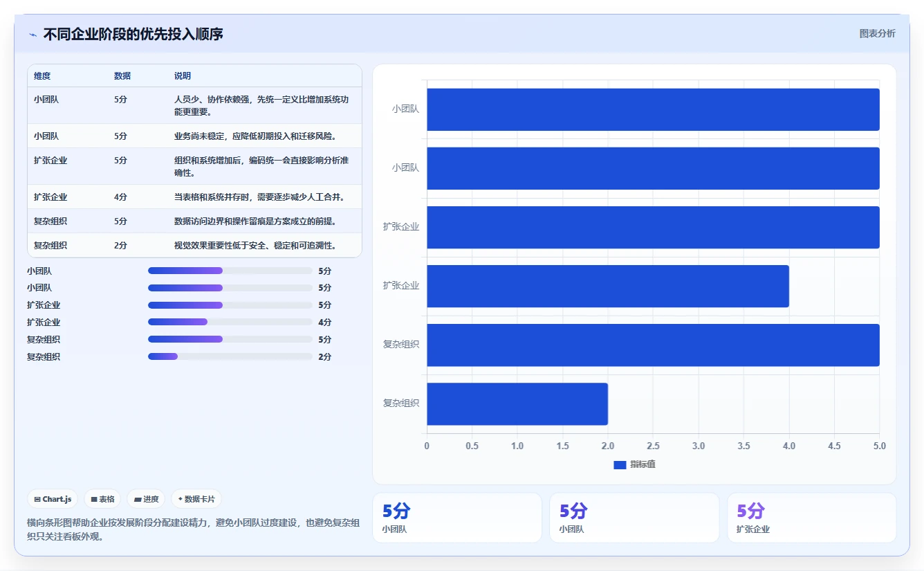Click the footer description starting 横向条形图帮助企业

click(193, 529)
